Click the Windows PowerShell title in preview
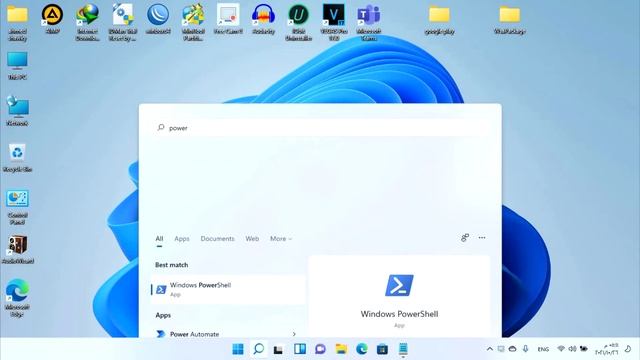Screen dimensions: 640x360 pos(399,314)
